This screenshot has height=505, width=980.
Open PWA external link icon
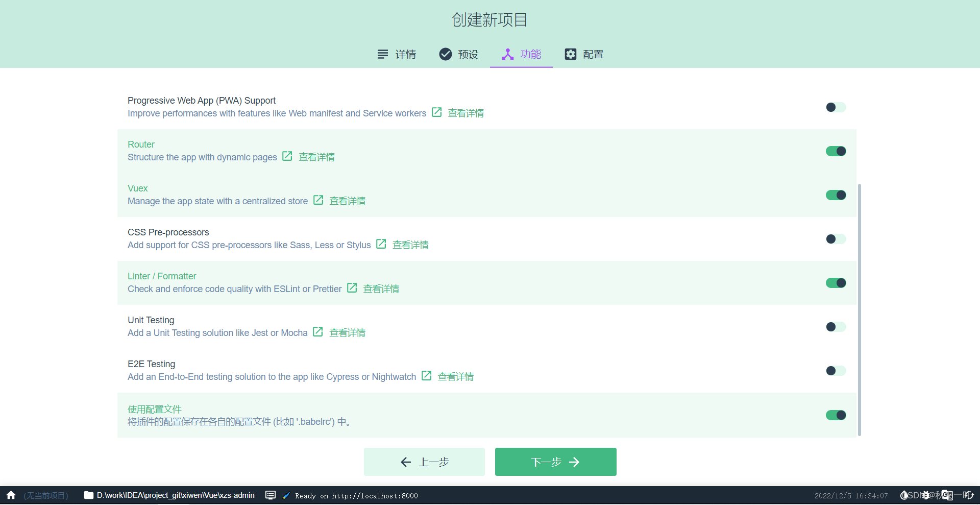pos(437,112)
